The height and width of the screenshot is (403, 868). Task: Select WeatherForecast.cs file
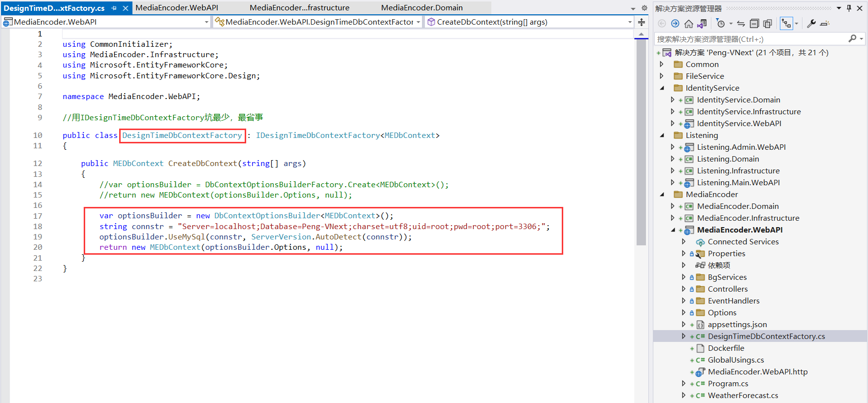(x=742, y=395)
